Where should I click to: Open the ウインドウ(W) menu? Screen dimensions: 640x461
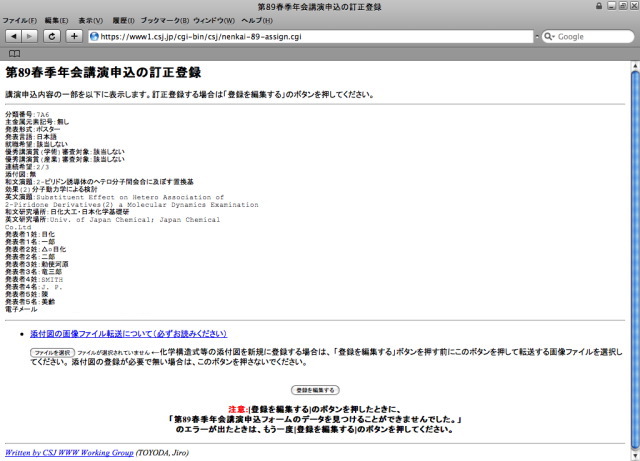[x=214, y=20]
